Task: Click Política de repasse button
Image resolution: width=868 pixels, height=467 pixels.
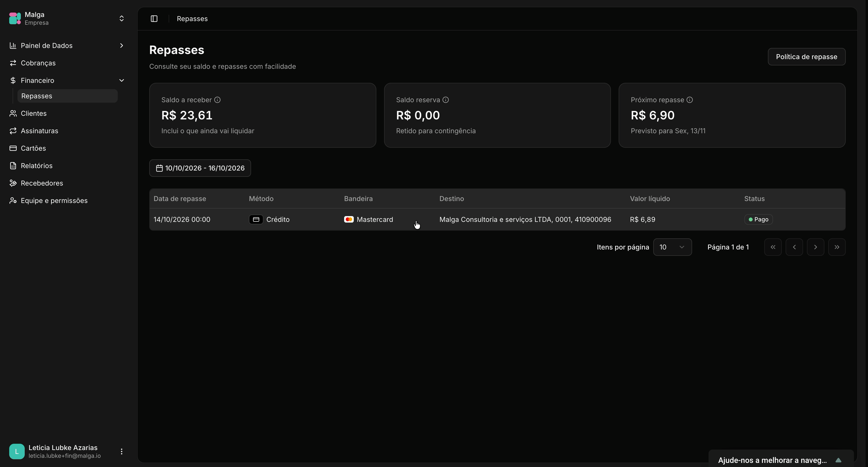Action: [806, 57]
